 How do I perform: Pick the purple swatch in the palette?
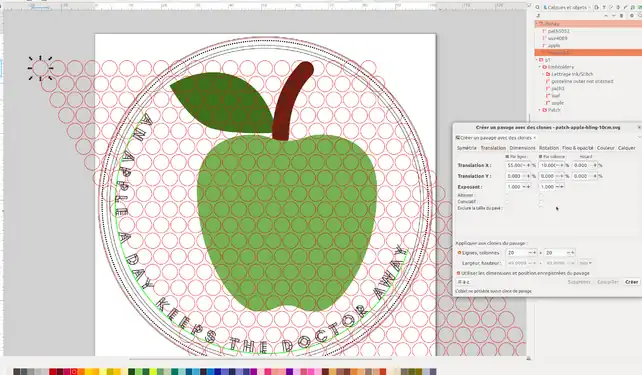289,371
